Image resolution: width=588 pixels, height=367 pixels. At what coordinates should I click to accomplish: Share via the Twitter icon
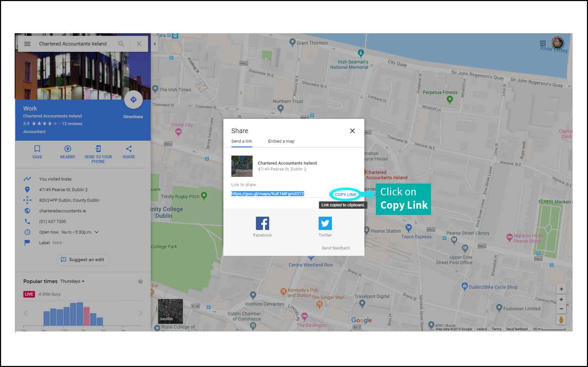click(x=325, y=223)
